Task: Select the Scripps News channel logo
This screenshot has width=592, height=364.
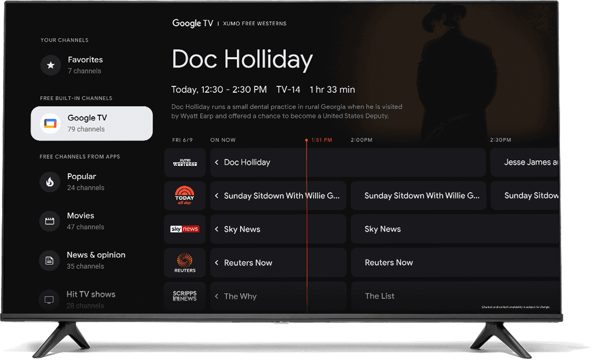Action: 185,296
